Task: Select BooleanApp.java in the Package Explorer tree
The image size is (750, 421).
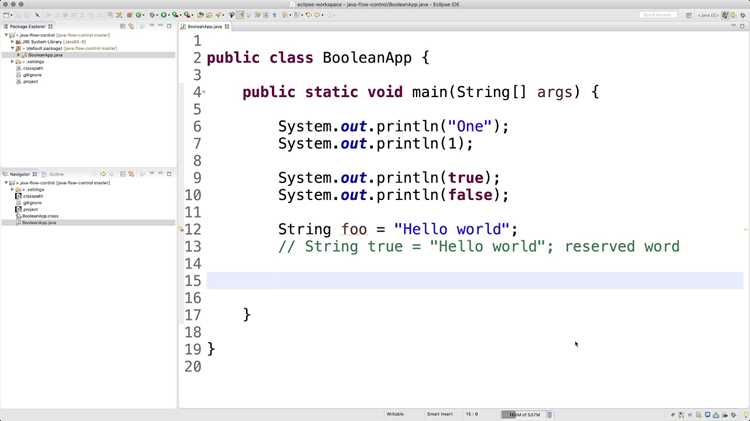Action: [45, 55]
